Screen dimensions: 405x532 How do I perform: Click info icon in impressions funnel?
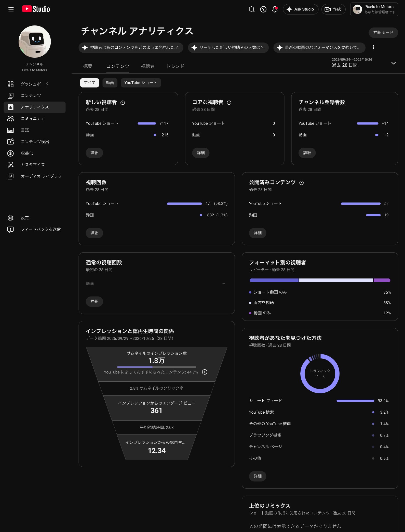pyautogui.click(x=205, y=372)
